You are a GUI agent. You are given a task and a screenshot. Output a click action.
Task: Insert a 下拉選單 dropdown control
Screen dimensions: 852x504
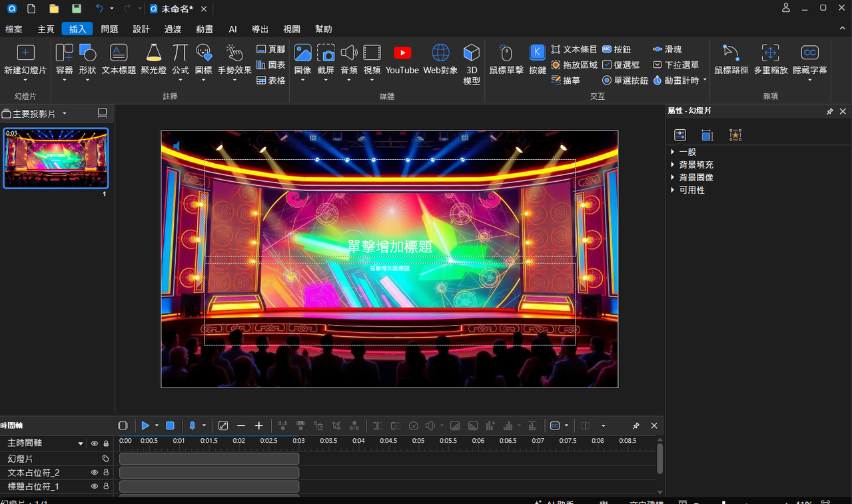click(x=676, y=65)
